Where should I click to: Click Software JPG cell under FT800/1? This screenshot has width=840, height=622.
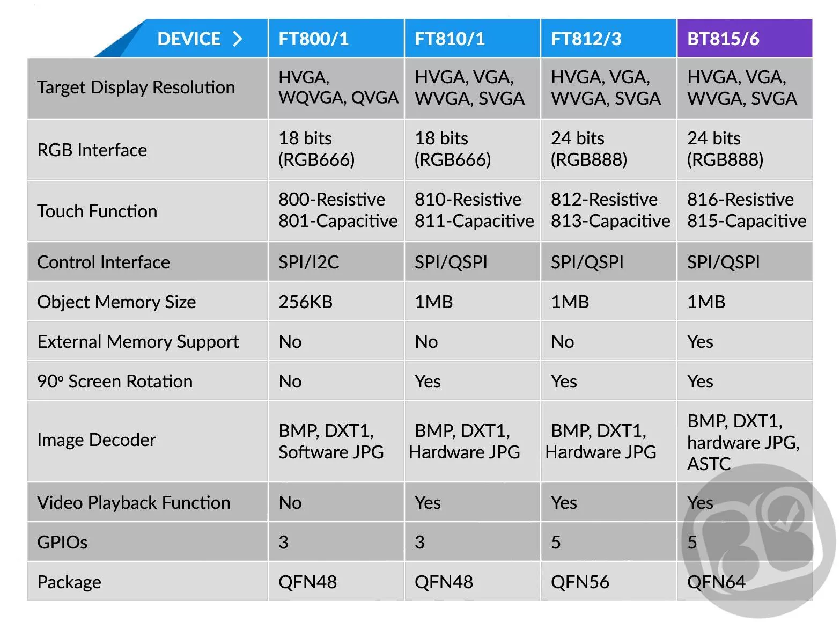click(336, 441)
